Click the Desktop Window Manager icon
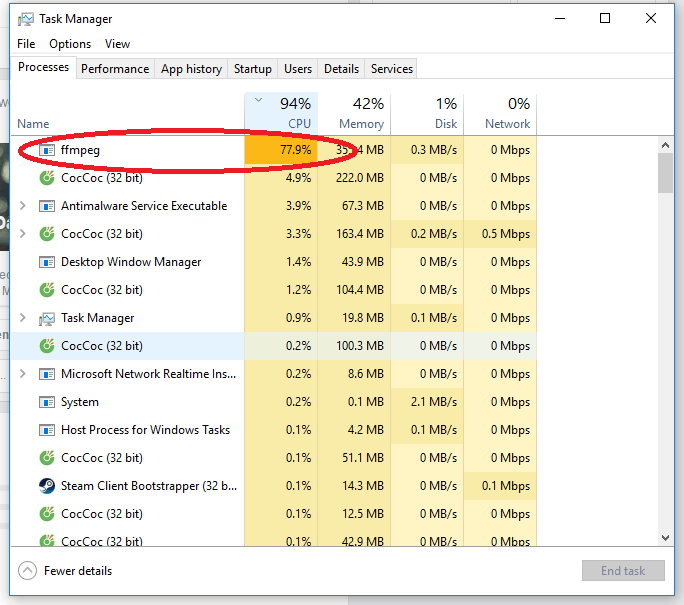 pos(46,262)
